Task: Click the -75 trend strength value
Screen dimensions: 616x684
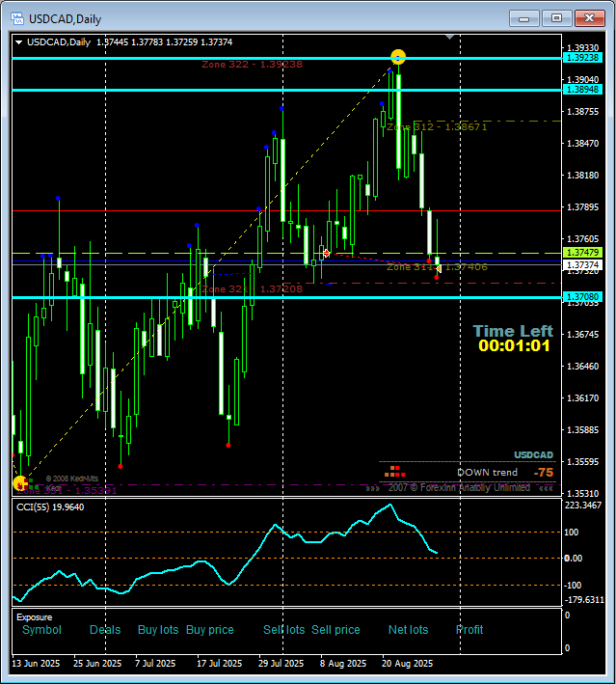Action: [x=543, y=473]
